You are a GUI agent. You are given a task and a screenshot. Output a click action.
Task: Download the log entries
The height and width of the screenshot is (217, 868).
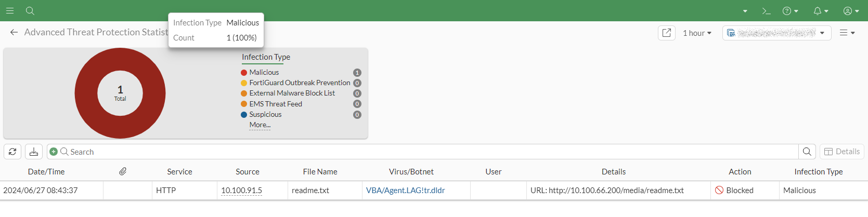(x=34, y=152)
